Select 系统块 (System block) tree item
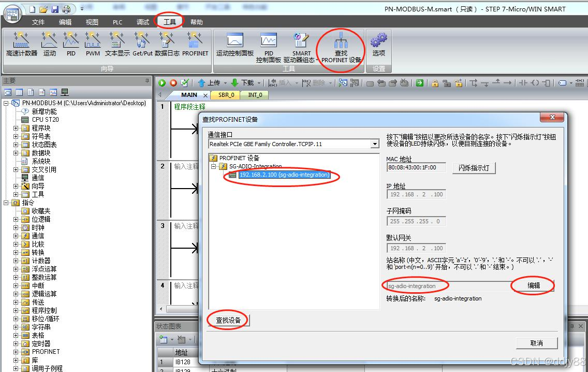 (41, 161)
